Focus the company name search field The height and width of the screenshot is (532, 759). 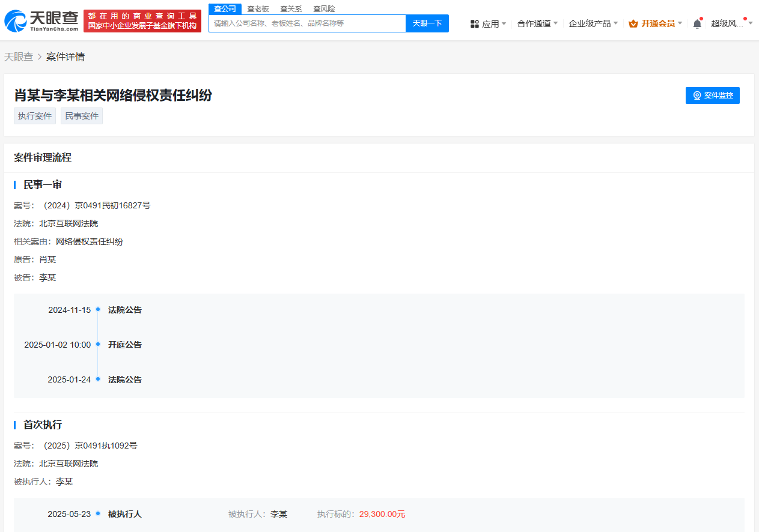307,23
